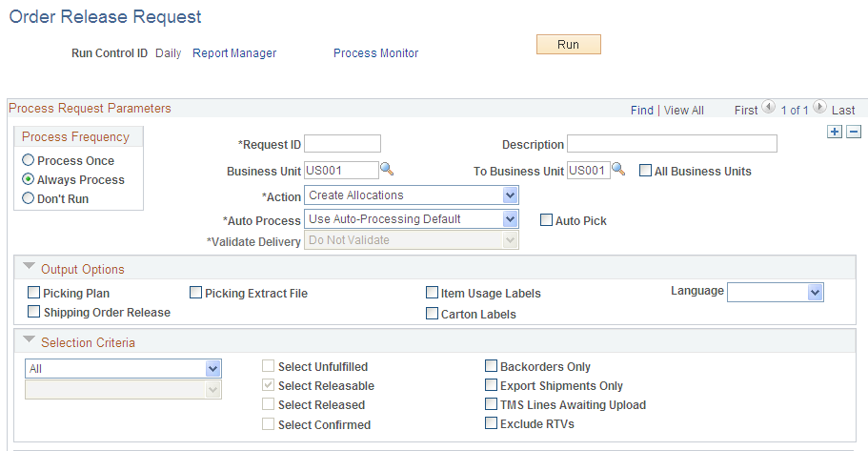
Task: Check TMS Lines Awaiting Upload
Action: 491,404
